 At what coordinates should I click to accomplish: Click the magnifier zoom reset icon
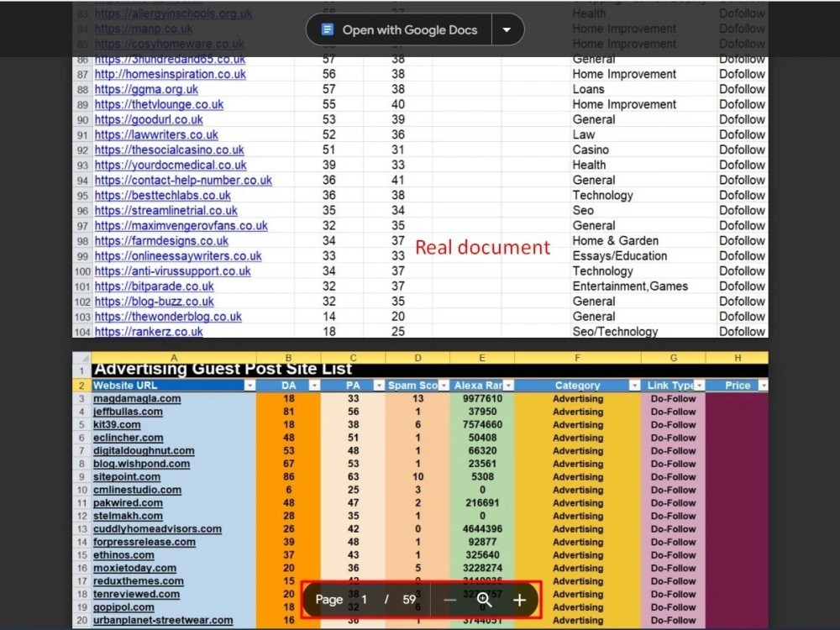pyautogui.click(x=485, y=600)
